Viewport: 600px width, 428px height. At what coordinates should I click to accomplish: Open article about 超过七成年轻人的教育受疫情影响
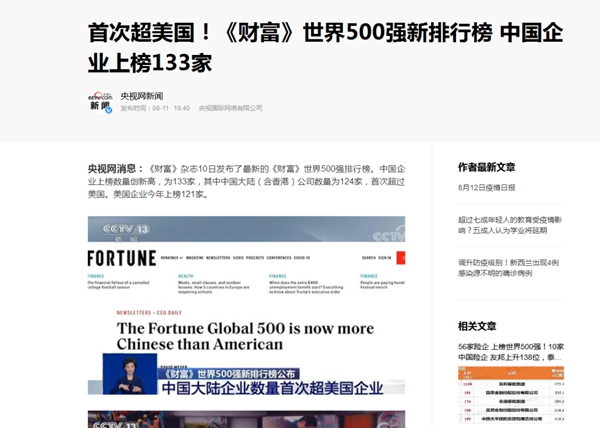[x=510, y=225]
